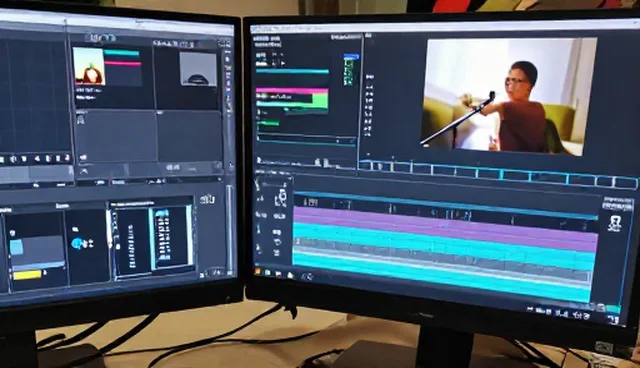Open the yellow folder icon in the taskbar
This screenshot has height=368, width=640.
[x=290, y=275]
